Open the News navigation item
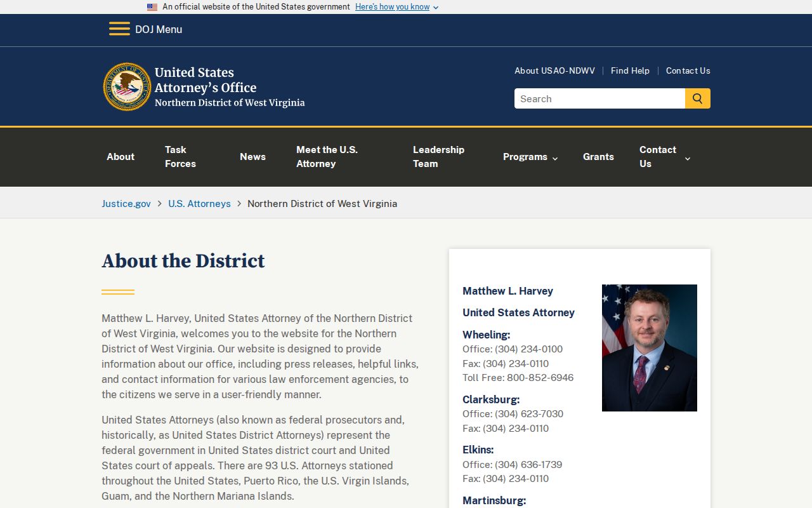The height and width of the screenshot is (508, 812). coord(252,157)
